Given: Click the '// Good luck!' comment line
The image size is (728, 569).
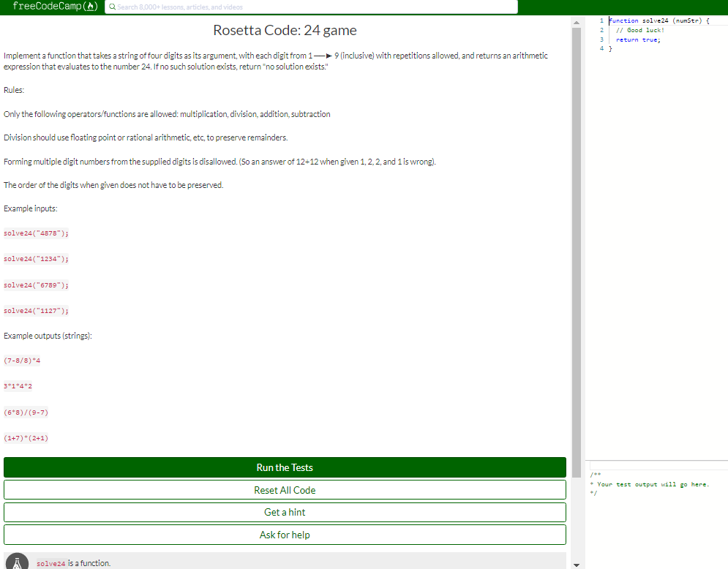Looking at the screenshot, I should pos(639,30).
